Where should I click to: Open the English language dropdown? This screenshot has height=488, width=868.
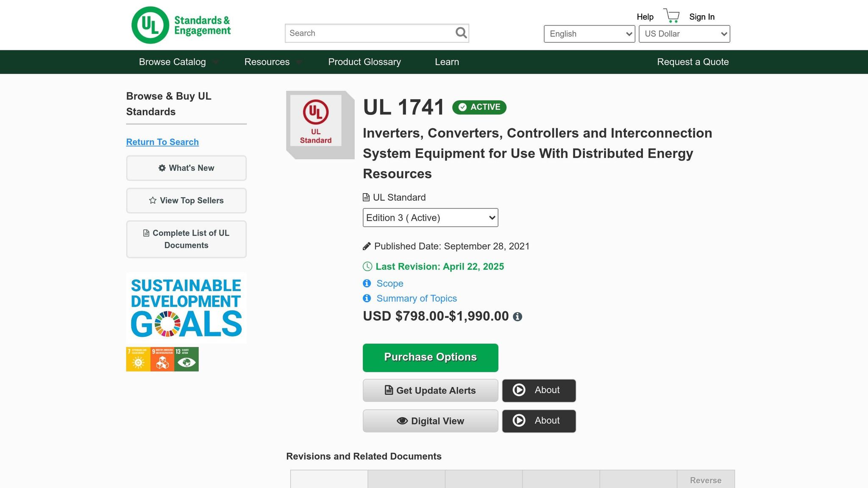590,34
